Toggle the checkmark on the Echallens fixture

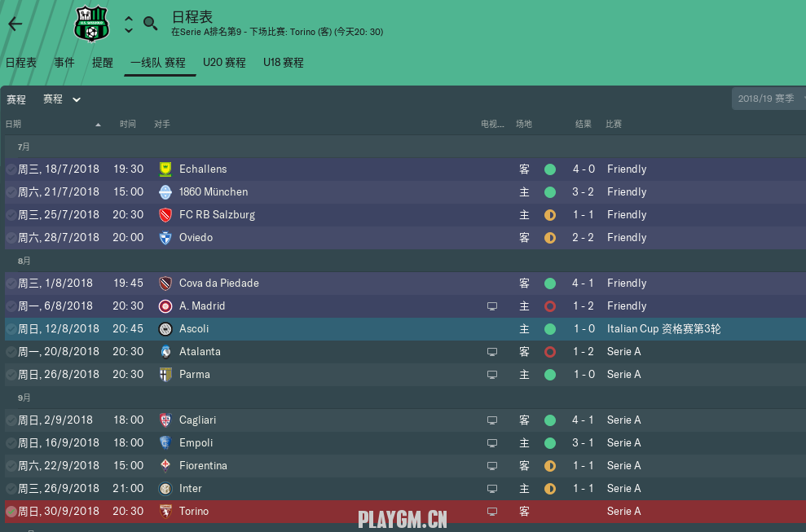11,169
